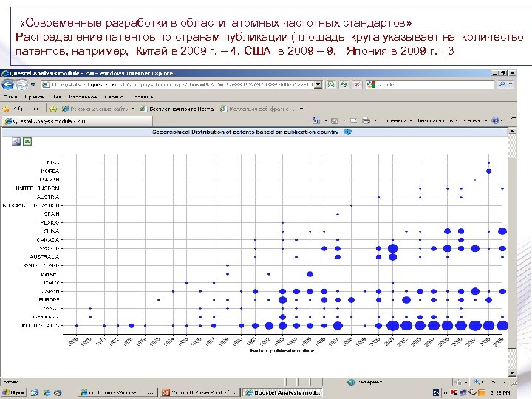Open the Коллекция веб-фрагментов link
Image resolution: width=532 pixels, height=399 pixels.
tap(257, 109)
